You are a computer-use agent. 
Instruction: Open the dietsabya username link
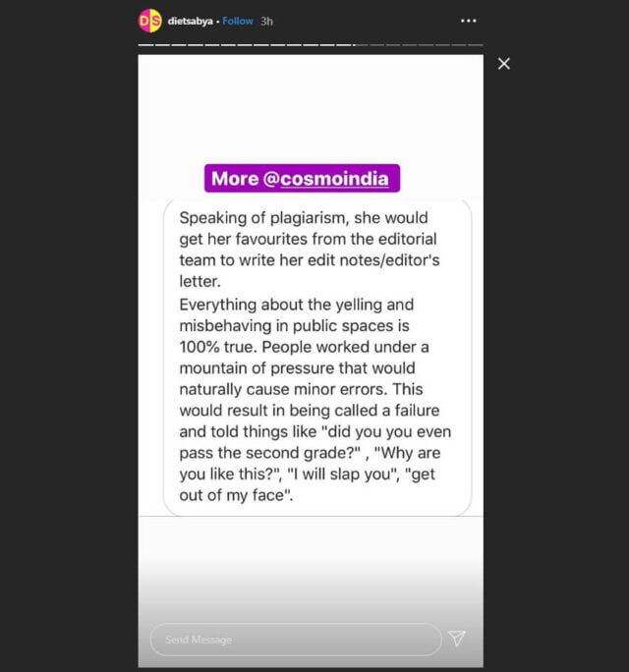click(x=191, y=21)
